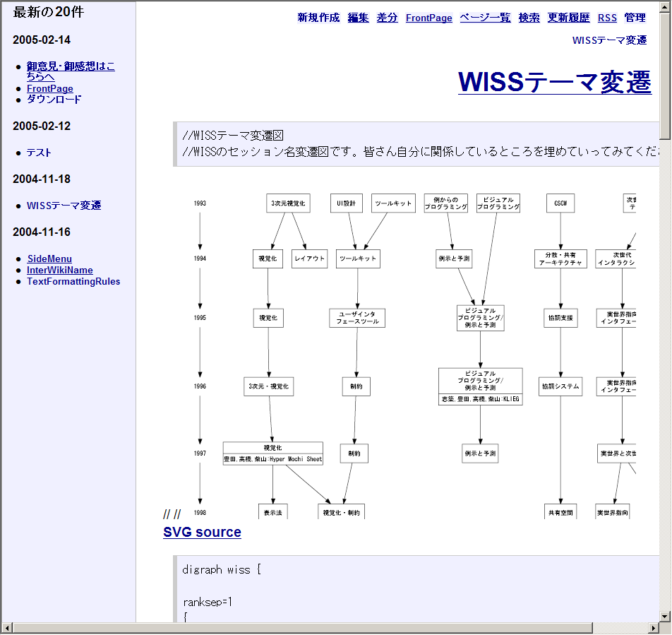Image resolution: width=672 pixels, height=635 pixels.
Task: Click the vertical scrollbar thumb
Action: pos(665,75)
